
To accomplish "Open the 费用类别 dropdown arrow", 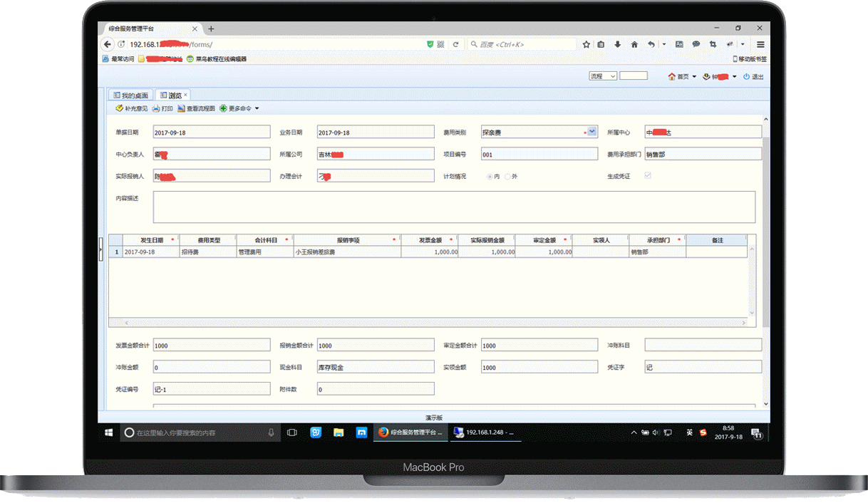I will (x=592, y=132).
